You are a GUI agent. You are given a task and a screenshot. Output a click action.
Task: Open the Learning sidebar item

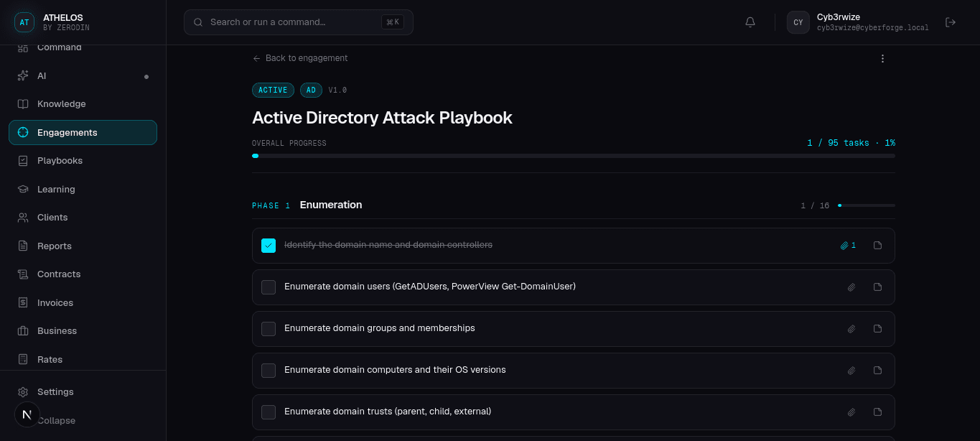tap(83, 189)
